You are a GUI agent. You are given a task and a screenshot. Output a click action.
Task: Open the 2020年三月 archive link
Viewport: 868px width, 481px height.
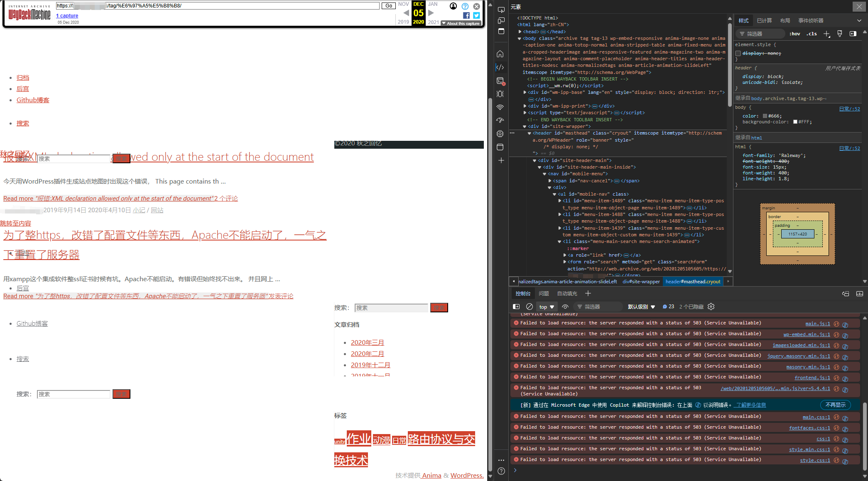click(x=367, y=343)
